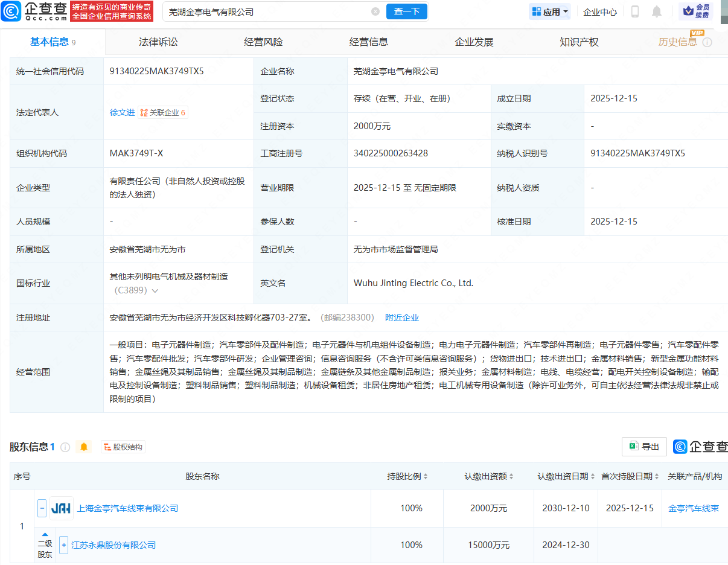The width and height of the screenshot is (728, 565).
Task: Expand the 江苏永鼎股份有限公司 row
Action: pyautogui.click(x=63, y=545)
